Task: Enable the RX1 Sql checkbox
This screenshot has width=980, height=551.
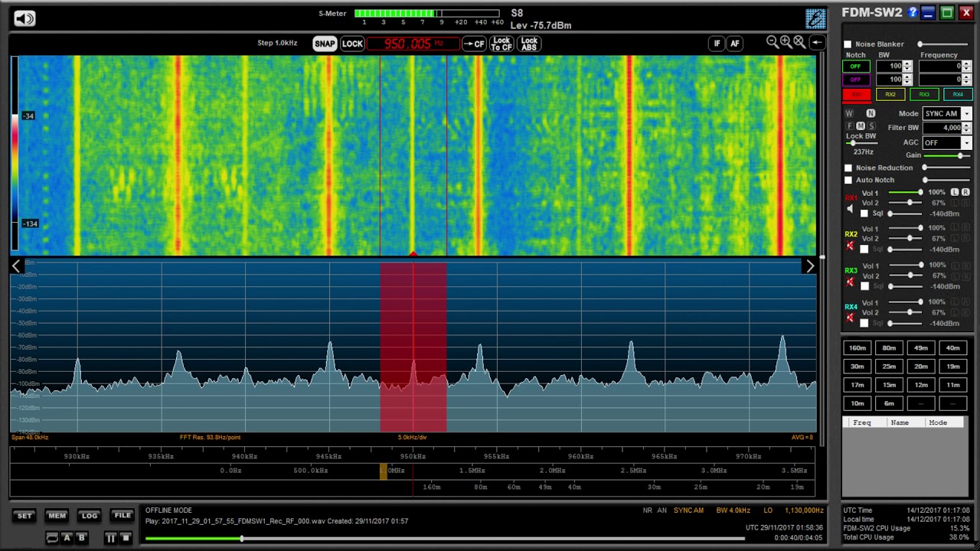Action: click(864, 214)
